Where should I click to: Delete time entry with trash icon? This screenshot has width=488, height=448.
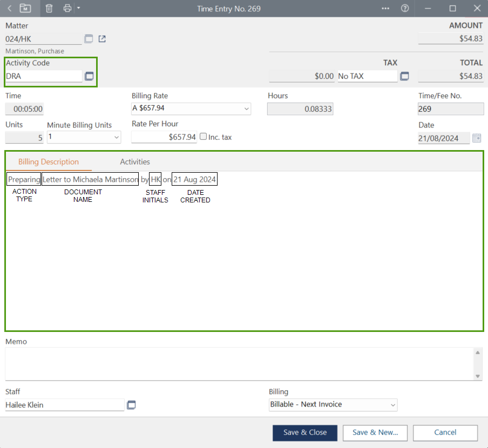pyautogui.click(x=49, y=8)
